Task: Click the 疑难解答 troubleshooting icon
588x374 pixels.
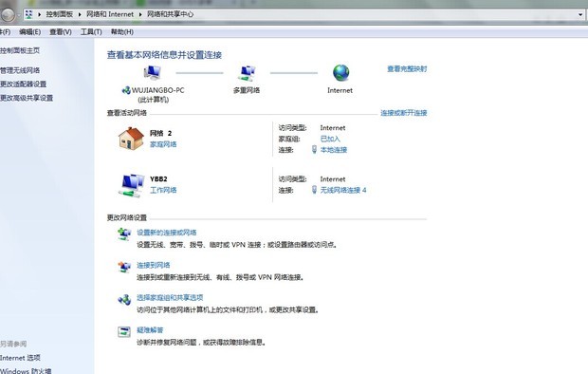Action: coord(124,332)
